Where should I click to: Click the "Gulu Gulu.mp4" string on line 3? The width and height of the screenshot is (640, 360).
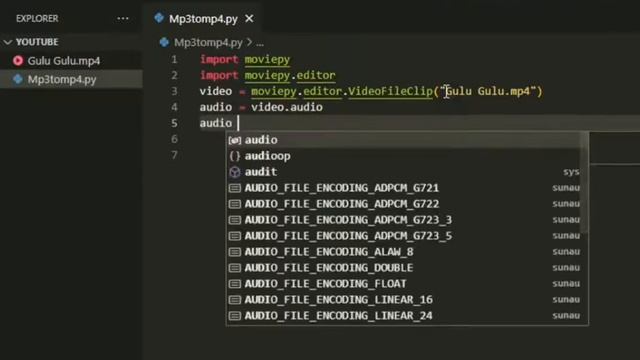point(487,91)
